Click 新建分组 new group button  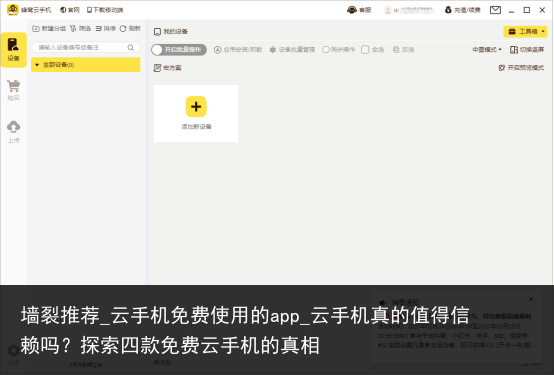[x=49, y=29]
